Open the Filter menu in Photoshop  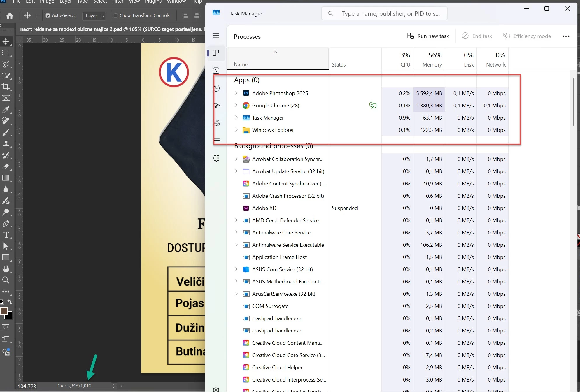pos(118,2)
